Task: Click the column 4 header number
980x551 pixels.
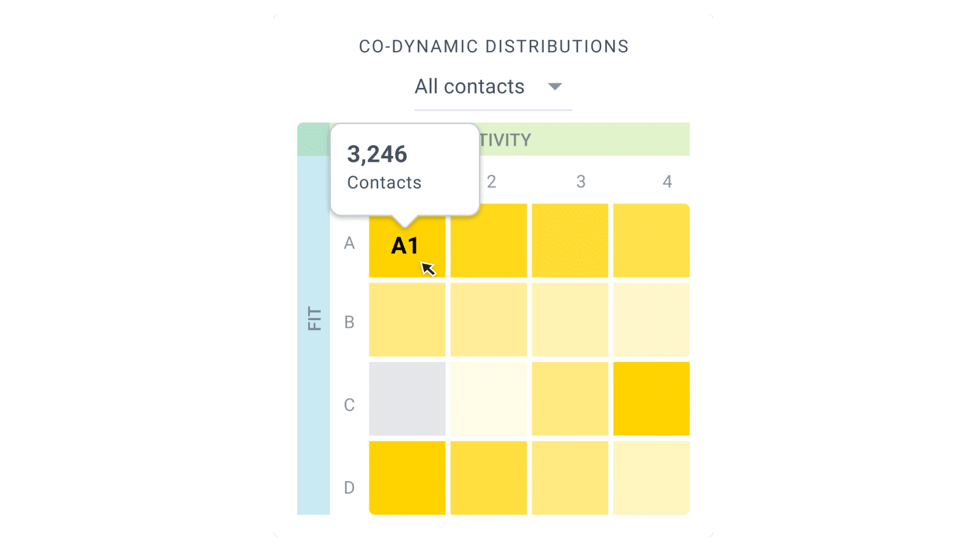Action: tap(667, 182)
